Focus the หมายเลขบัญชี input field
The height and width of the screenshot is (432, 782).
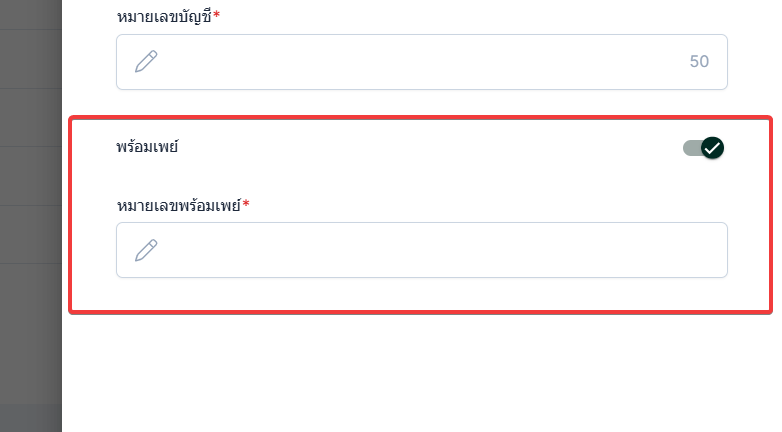(420, 62)
